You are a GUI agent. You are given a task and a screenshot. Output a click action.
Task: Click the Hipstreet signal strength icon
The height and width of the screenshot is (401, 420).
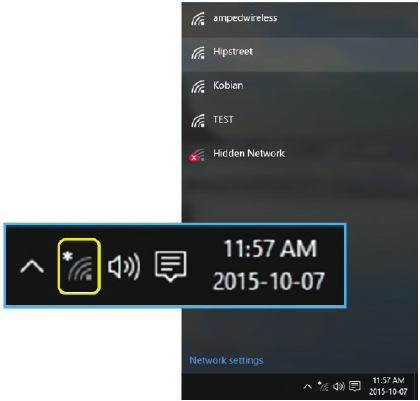pyautogui.click(x=198, y=53)
